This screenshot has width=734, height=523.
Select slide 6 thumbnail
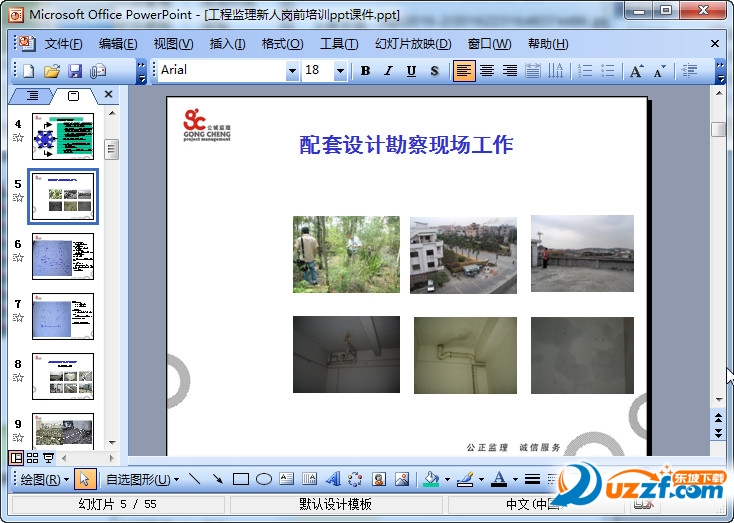click(63, 256)
